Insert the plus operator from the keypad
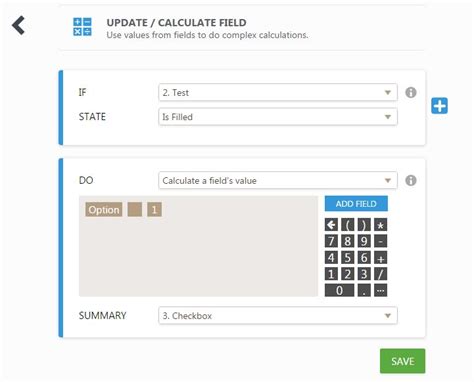The width and height of the screenshot is (474, 382). point(380,258)
